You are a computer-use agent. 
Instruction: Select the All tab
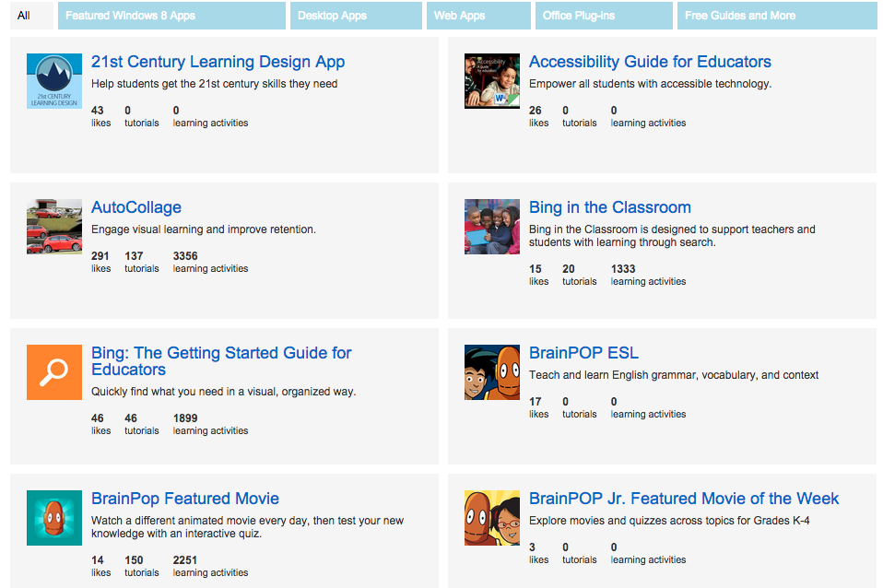click(31, 15)
